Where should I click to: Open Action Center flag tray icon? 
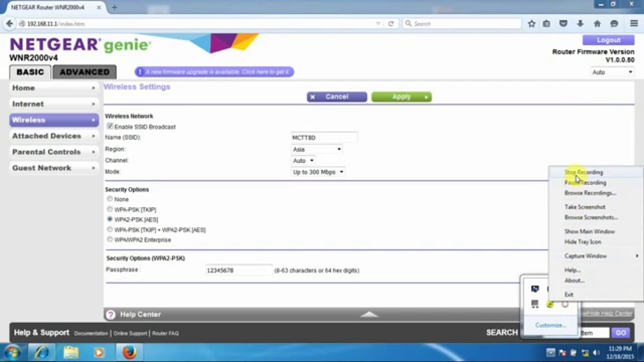(562, 352)
